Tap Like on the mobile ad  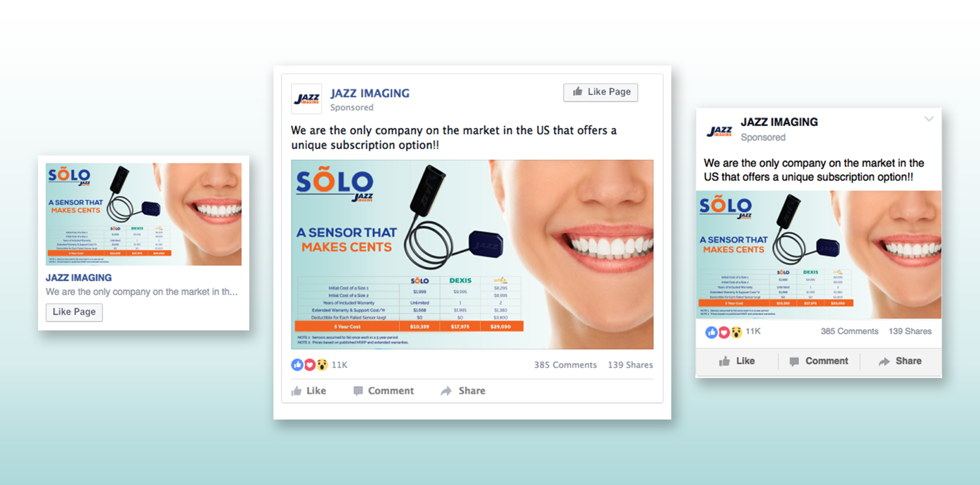point(737,361)
